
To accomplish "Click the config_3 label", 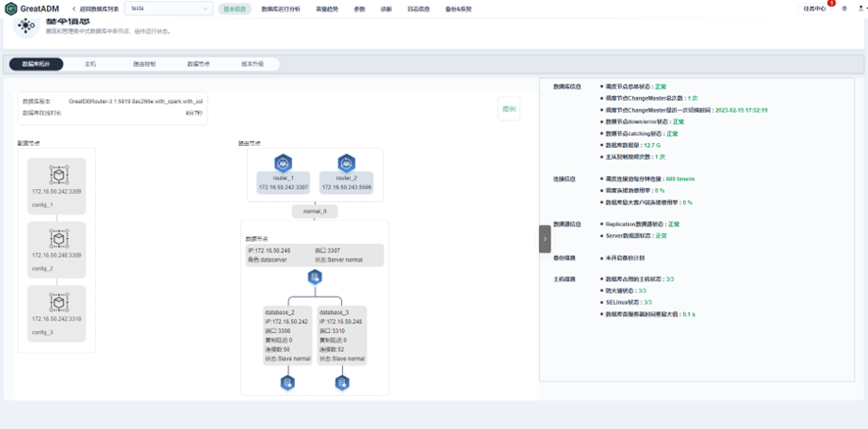I will (43, 332).
